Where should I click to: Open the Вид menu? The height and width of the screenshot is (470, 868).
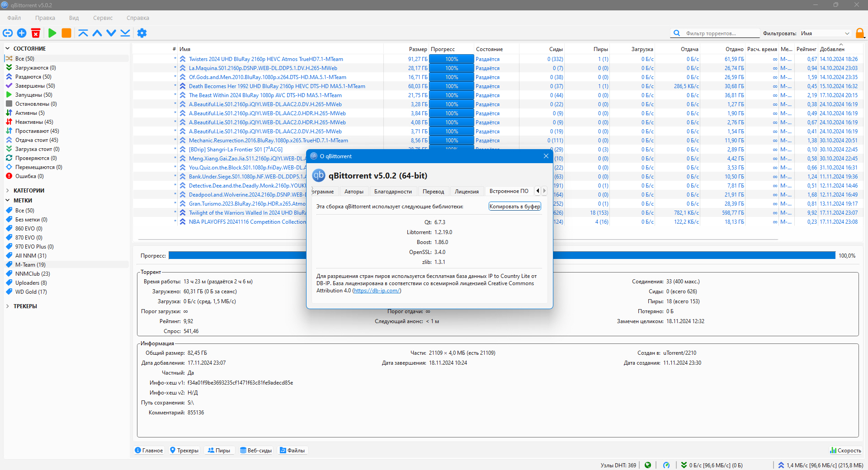[74, 18]
